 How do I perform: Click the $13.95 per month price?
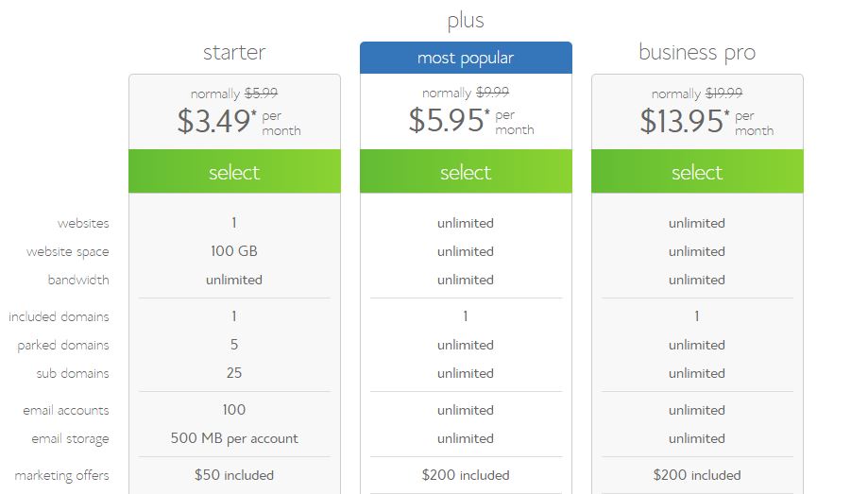tap(706, 121)
